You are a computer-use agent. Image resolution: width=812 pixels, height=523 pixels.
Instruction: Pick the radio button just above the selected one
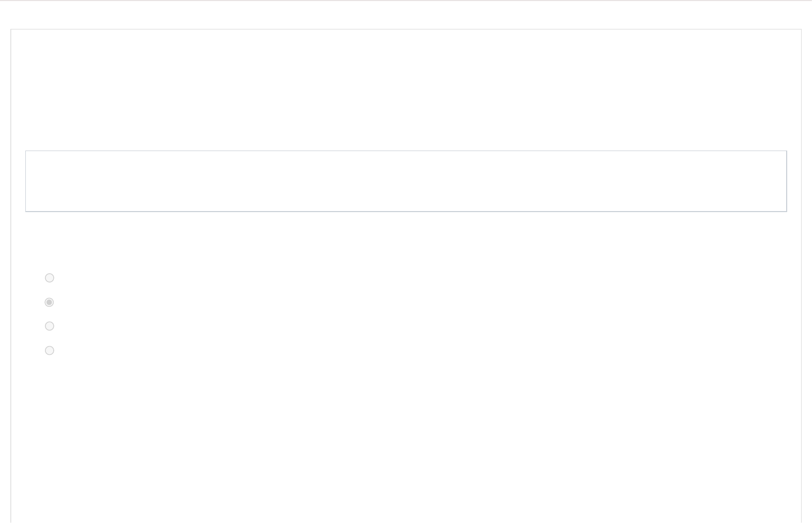50,278
